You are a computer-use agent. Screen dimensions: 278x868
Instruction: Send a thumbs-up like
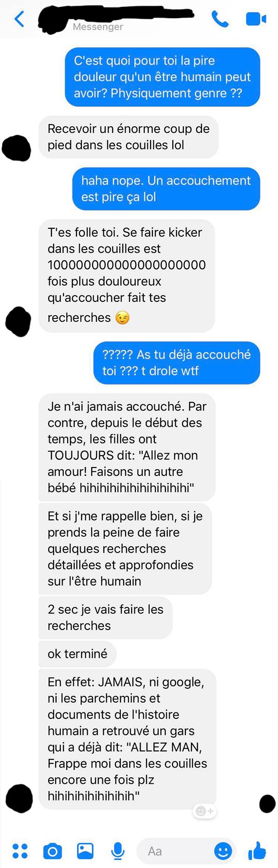[257, 850]
